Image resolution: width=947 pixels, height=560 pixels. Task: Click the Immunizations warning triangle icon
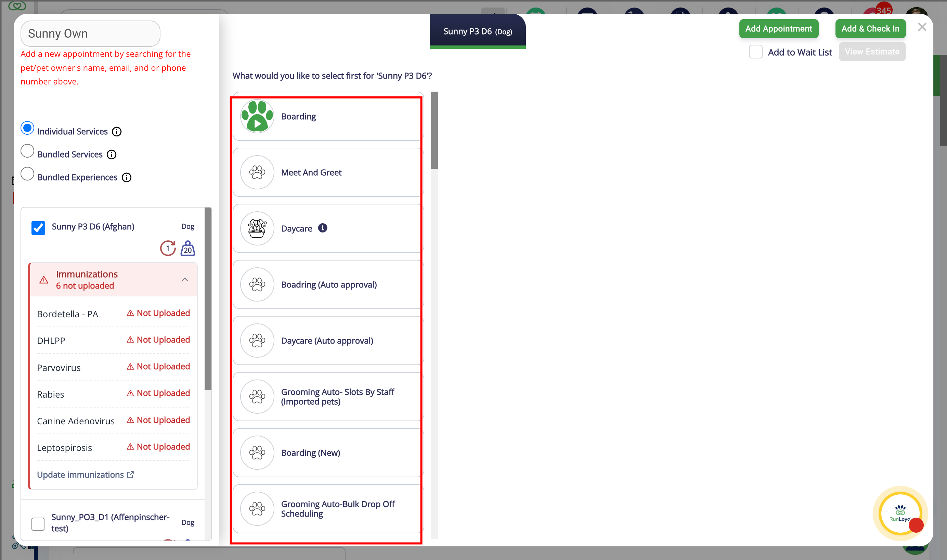[x=44, y=280]
